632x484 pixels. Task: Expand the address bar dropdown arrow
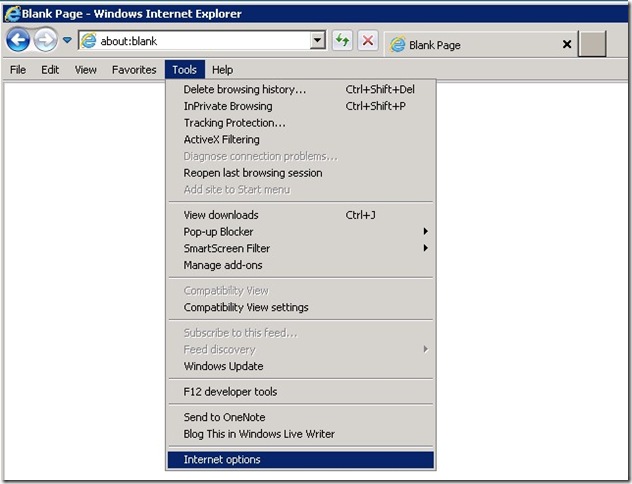coord(318,41)
